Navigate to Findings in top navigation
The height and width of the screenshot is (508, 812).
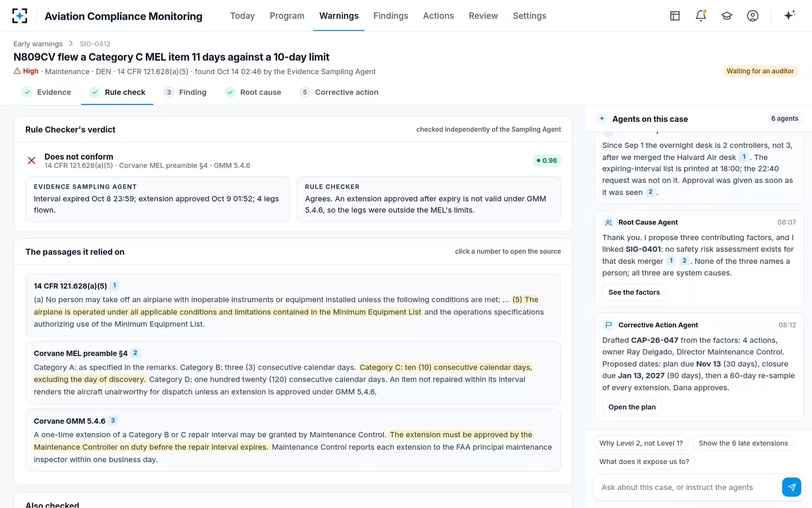(391, 16)
